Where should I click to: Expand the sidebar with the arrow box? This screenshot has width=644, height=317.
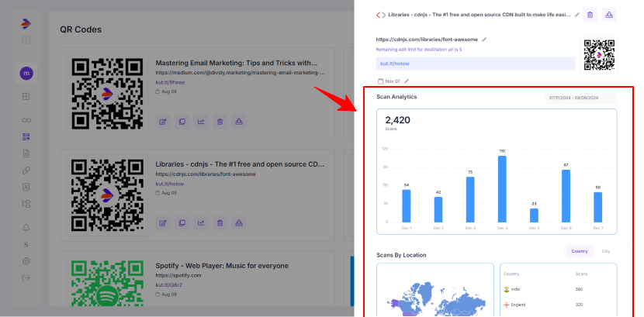[x=26, y=40]
